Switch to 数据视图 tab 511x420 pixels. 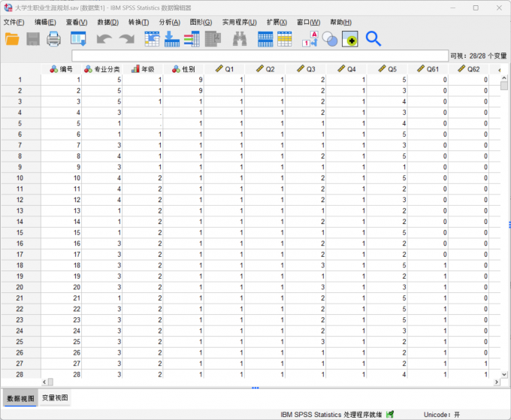tap(20, 398)
